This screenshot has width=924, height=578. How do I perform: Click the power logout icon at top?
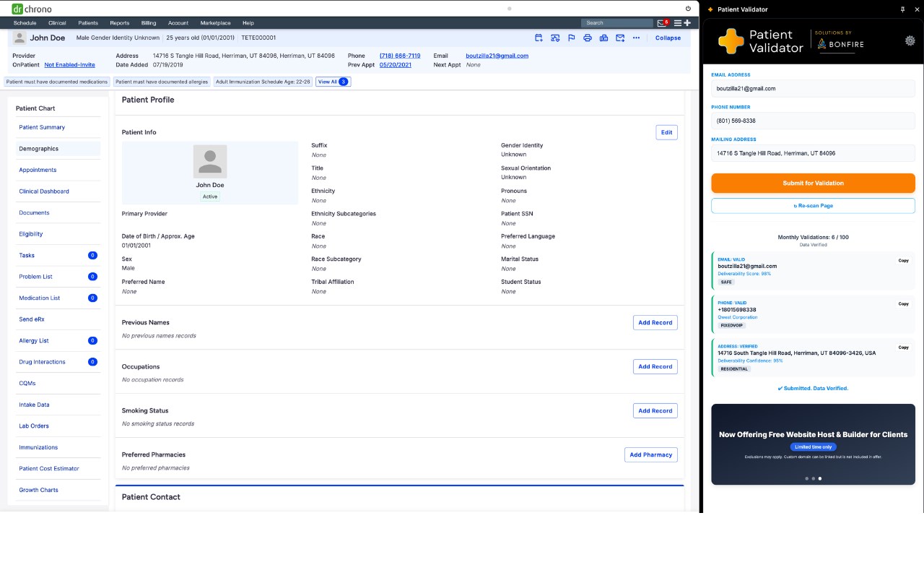[x=688, y=9]
